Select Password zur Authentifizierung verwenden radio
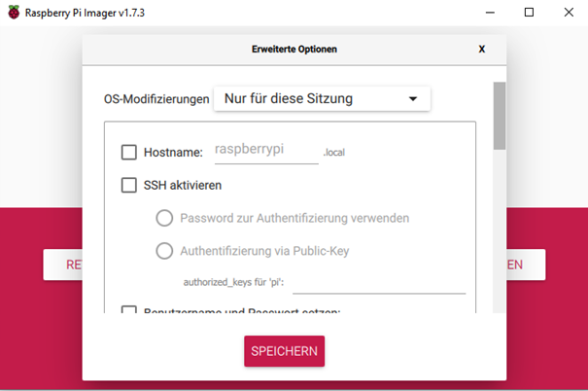Screen dimensions: 588x391 164,218
